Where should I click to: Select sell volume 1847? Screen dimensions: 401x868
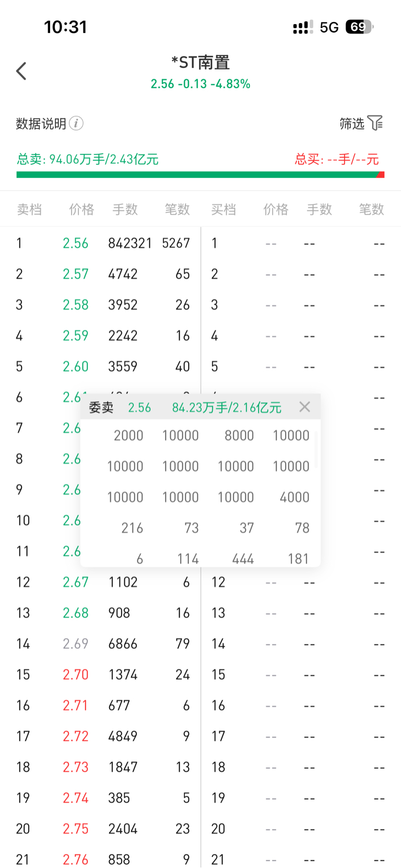coord(123,767)
